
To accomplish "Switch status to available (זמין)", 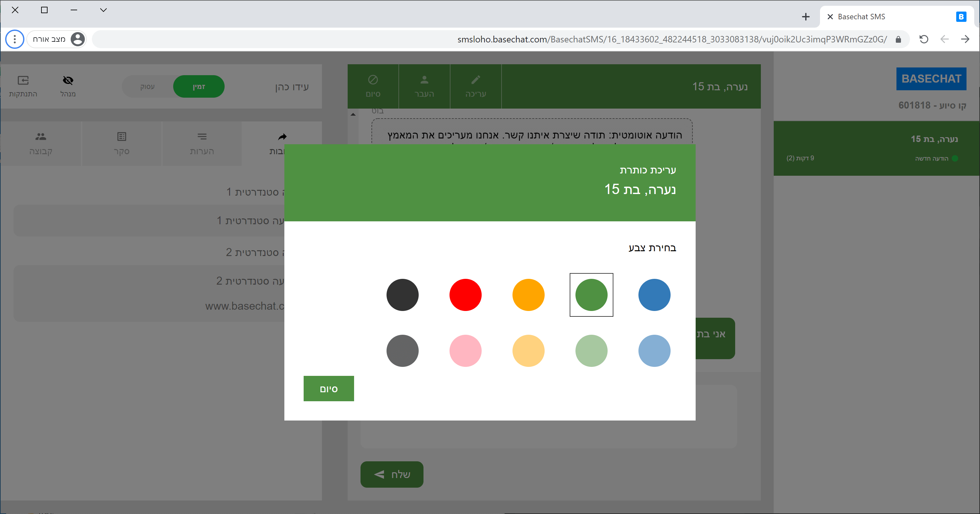I will pos(199,87).
